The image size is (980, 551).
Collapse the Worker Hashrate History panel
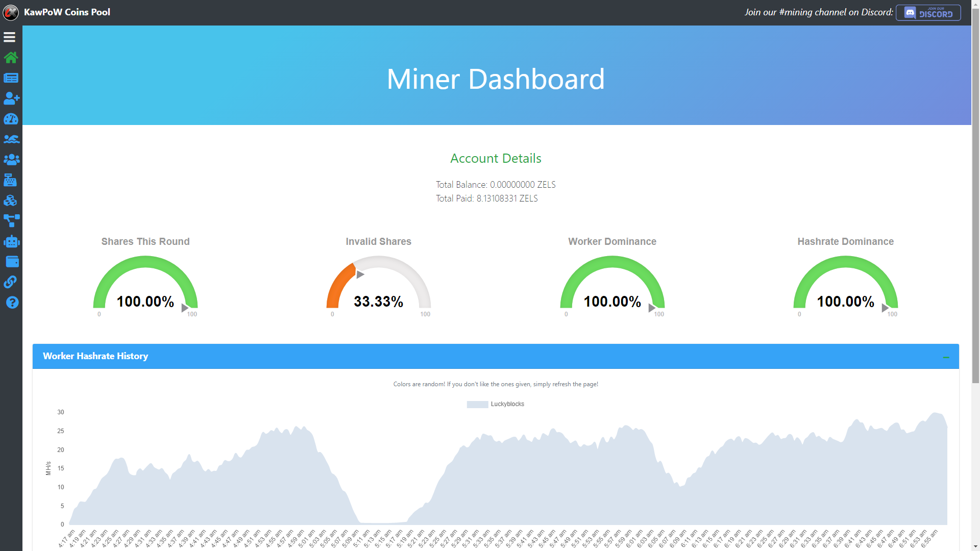tap(946, 357)
